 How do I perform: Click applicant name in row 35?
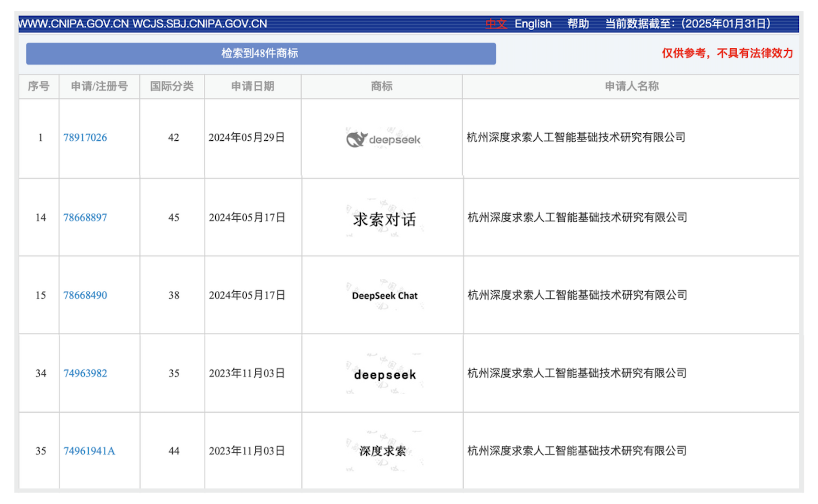tap(577, 451)
